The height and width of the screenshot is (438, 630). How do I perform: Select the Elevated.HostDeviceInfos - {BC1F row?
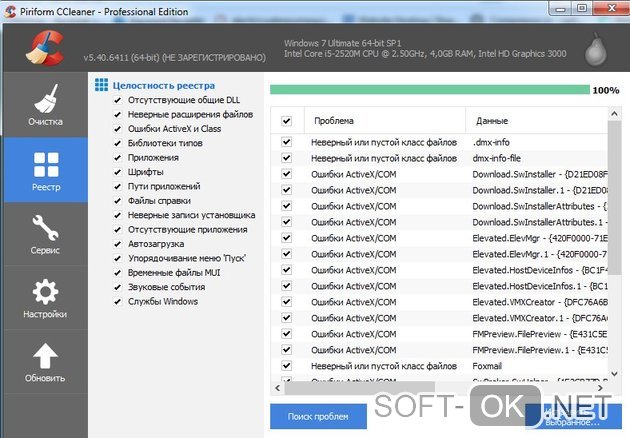click(x=440, y=270)
